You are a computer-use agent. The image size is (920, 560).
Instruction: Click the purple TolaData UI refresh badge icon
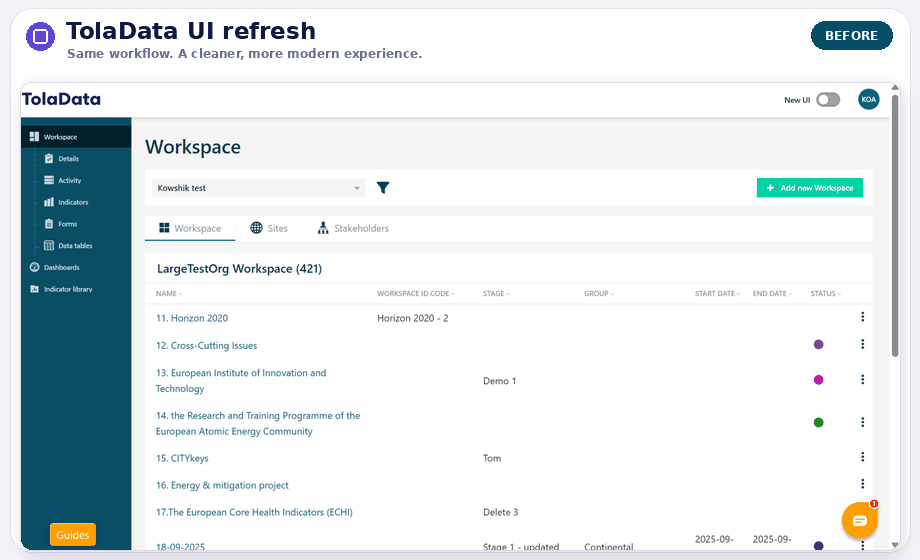(40, 36)
